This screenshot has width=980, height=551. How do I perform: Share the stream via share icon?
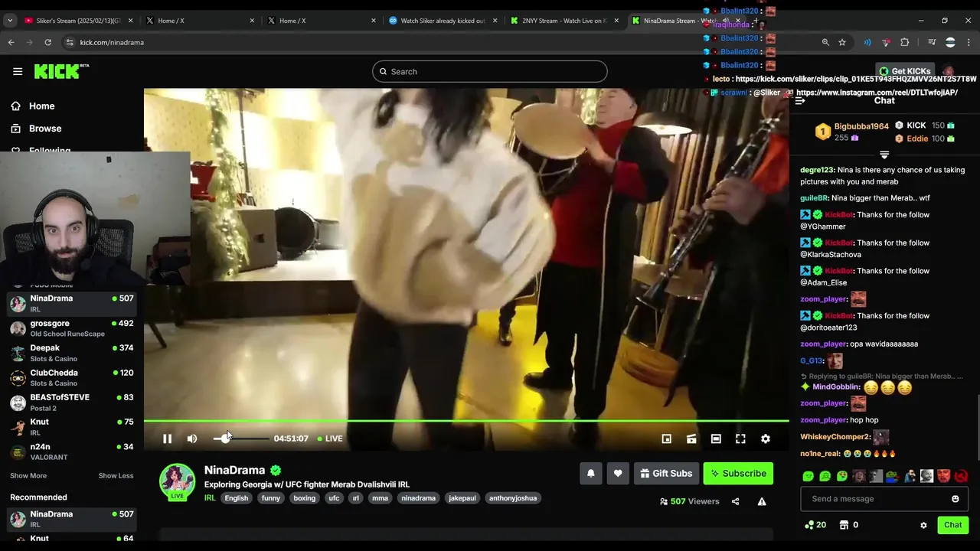[x=735, y=502]
